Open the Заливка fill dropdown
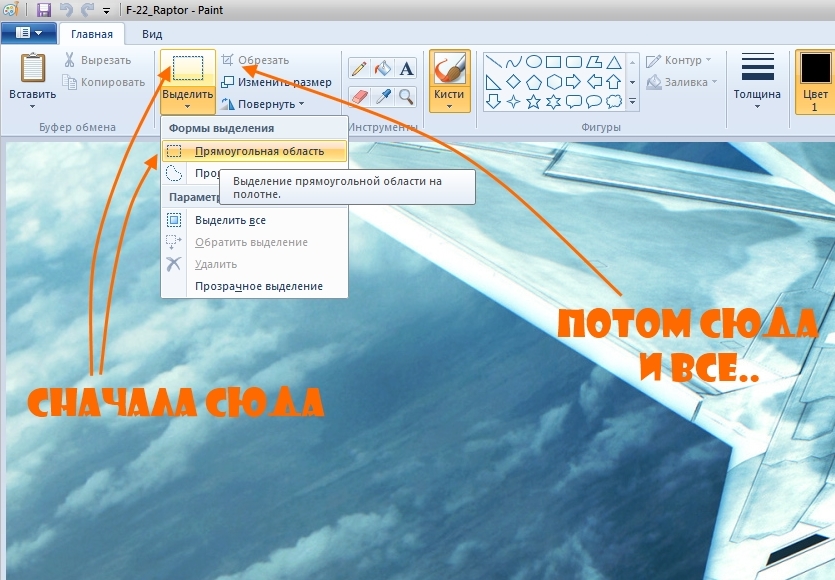Screen dimensions: 835x580 (x=715, y=82)
